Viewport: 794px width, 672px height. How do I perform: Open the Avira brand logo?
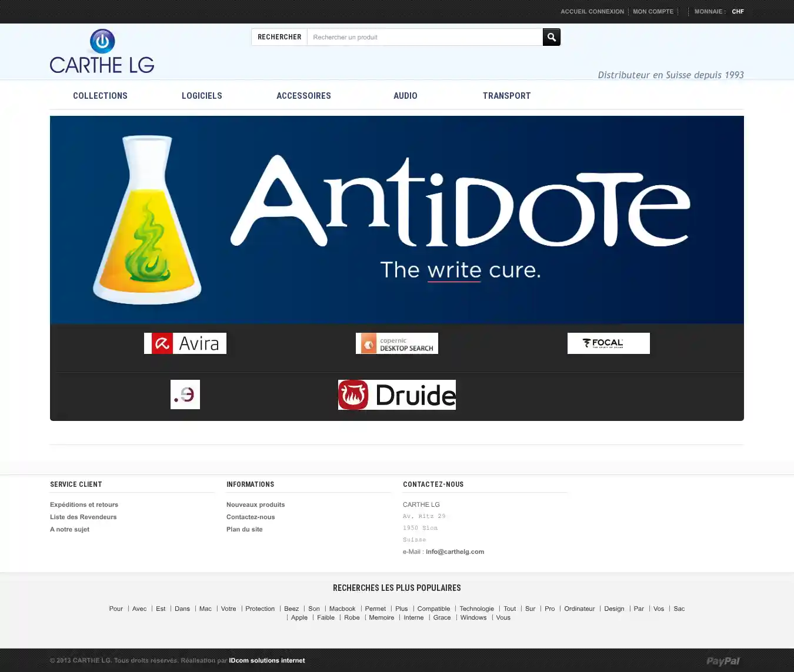(185, 343)
